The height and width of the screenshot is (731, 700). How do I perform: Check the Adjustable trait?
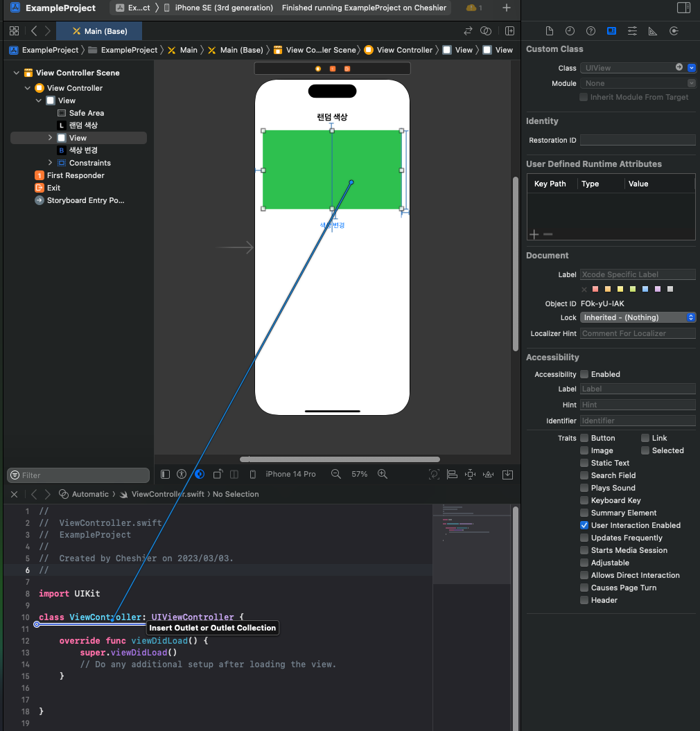pos(584,563)
